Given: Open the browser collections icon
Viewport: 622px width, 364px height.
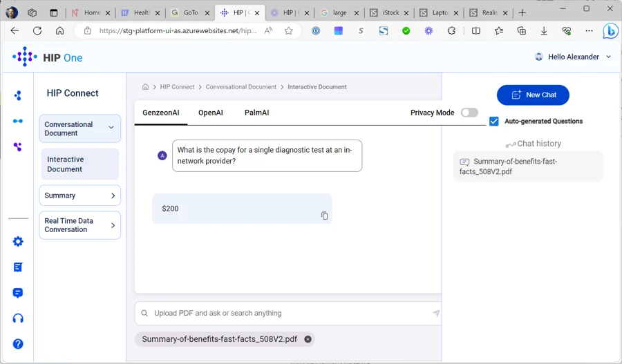Looking at the screenshot, I should point(521,30).
